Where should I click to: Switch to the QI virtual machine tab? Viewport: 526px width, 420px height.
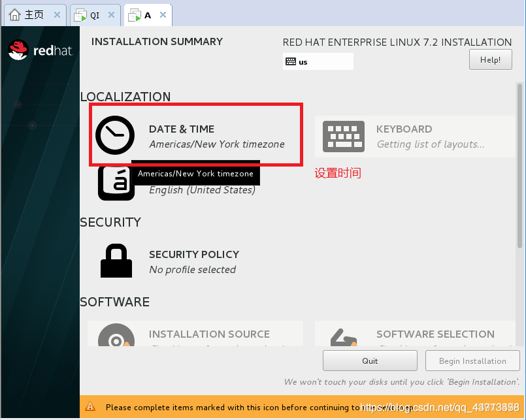tap(95, 15)
